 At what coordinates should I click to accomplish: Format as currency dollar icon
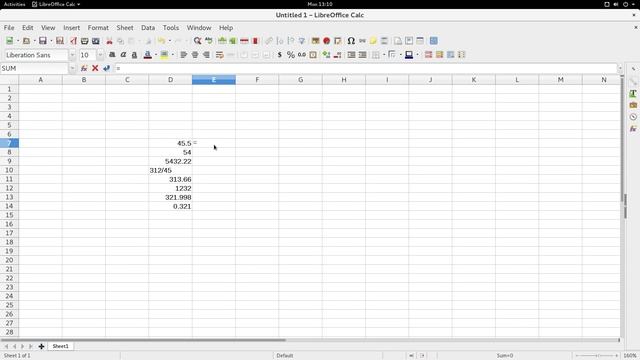[x=280, y=55]
